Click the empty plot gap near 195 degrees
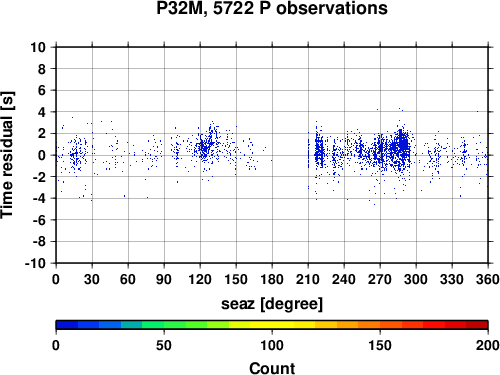The width and height of the screenshot is (500, 375). [290, 155]
